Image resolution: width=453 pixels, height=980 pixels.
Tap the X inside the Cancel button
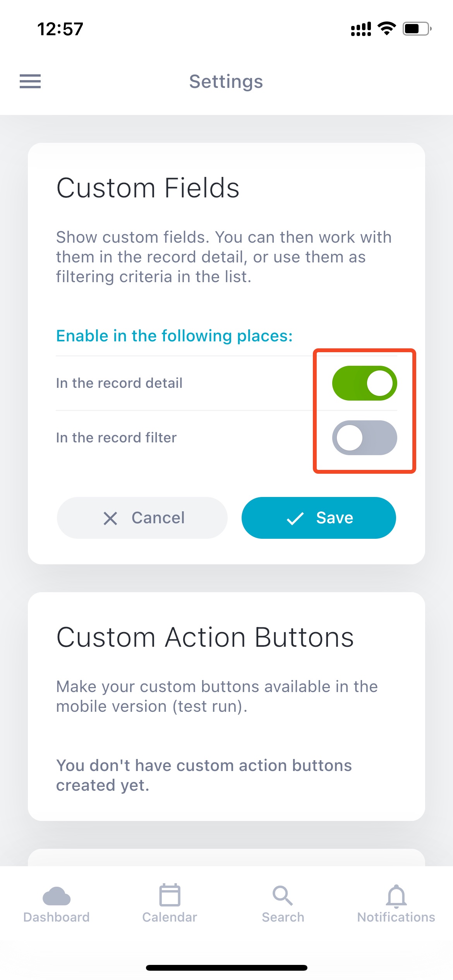111,518
